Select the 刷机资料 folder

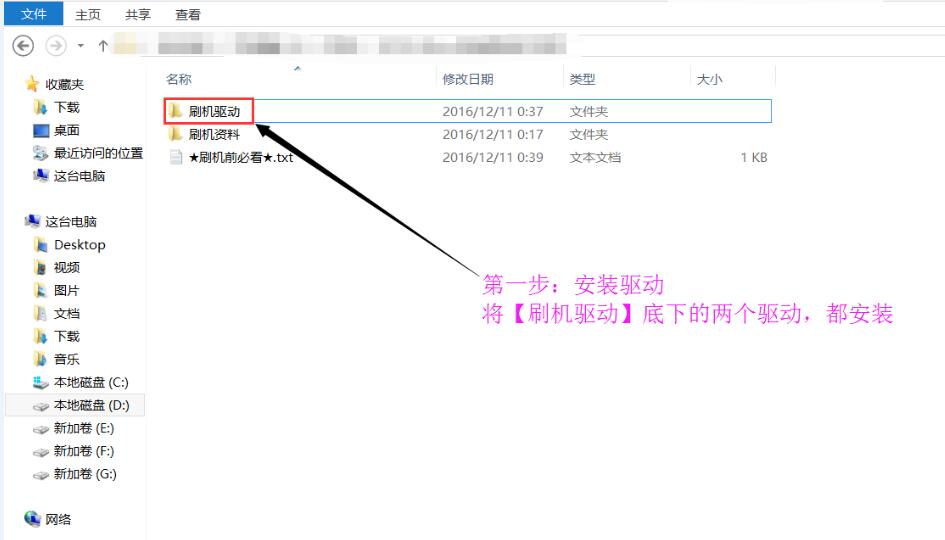click(x=214, y=134)
